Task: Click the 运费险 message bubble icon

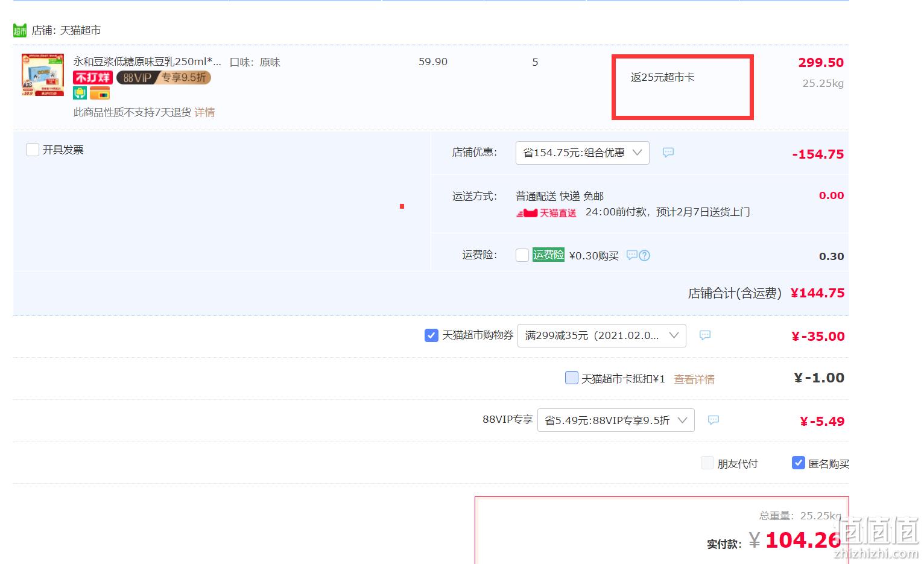Action: click(631, 255)
